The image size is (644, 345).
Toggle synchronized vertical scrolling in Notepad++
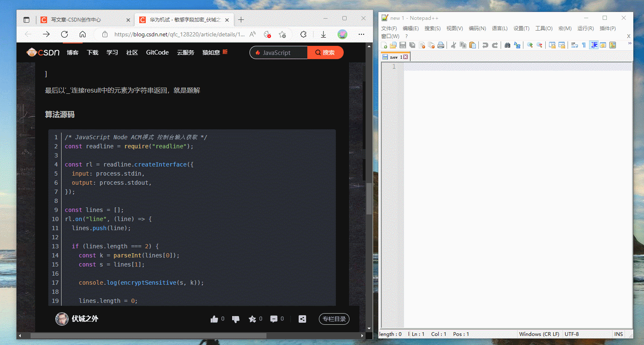click(552, 45)
